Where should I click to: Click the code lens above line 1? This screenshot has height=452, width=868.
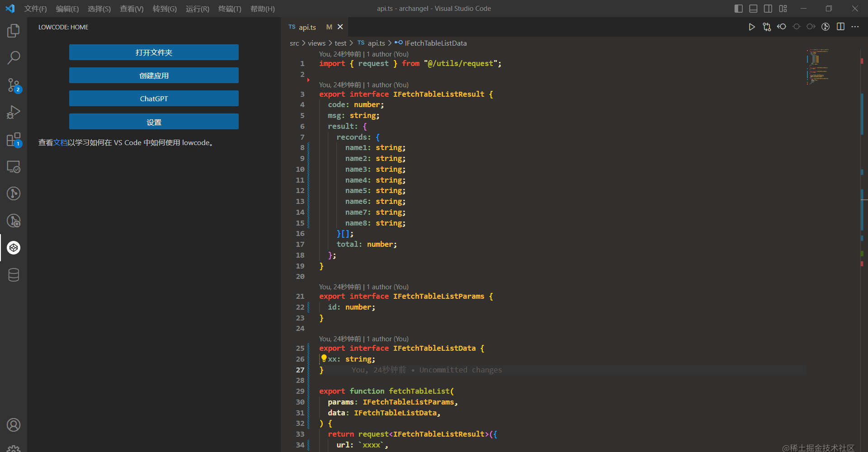pyautogui.click(x=363, y=54)
